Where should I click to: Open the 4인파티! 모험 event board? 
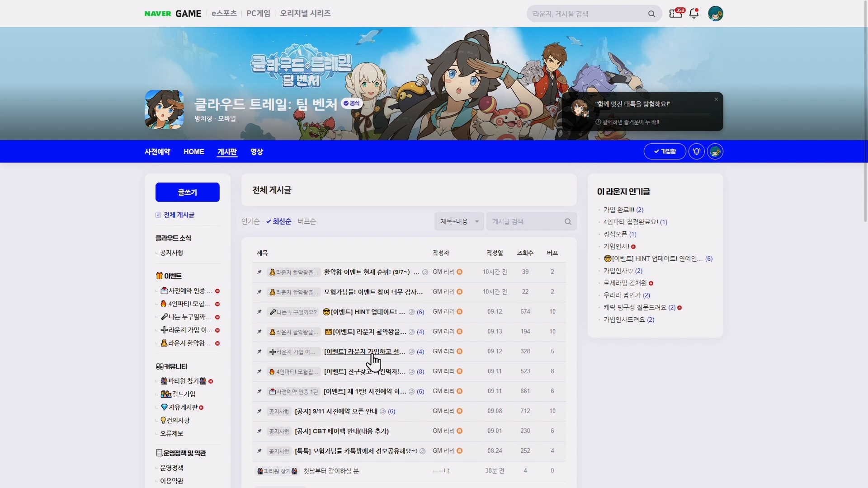pyautogui.click(x=185, y=304)
